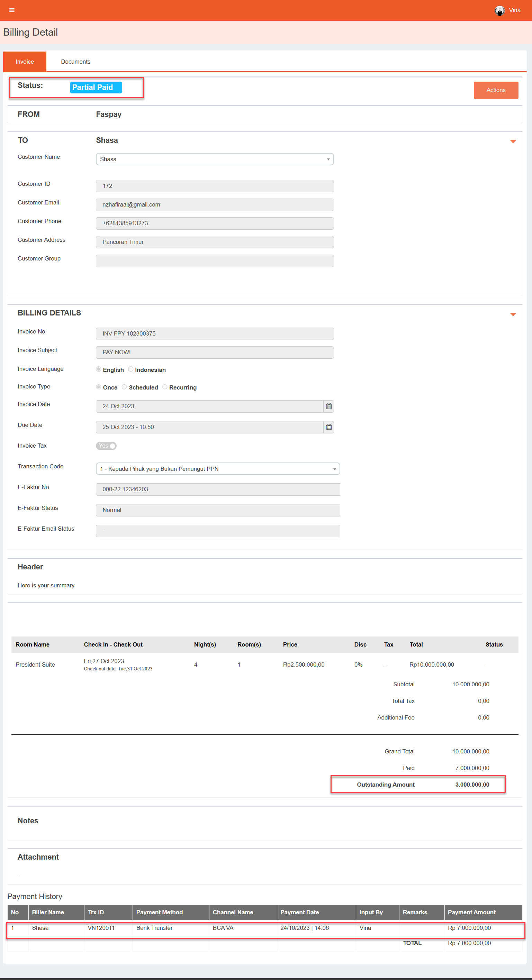The image size is (532, 980).
Task: Click the Invoice No field
Action: (x=215, y=333)
